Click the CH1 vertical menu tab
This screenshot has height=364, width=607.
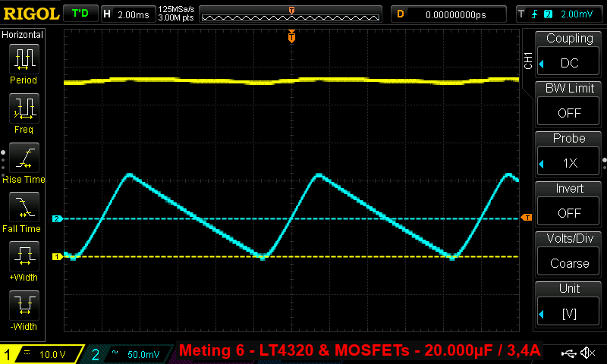click(528, 61)
